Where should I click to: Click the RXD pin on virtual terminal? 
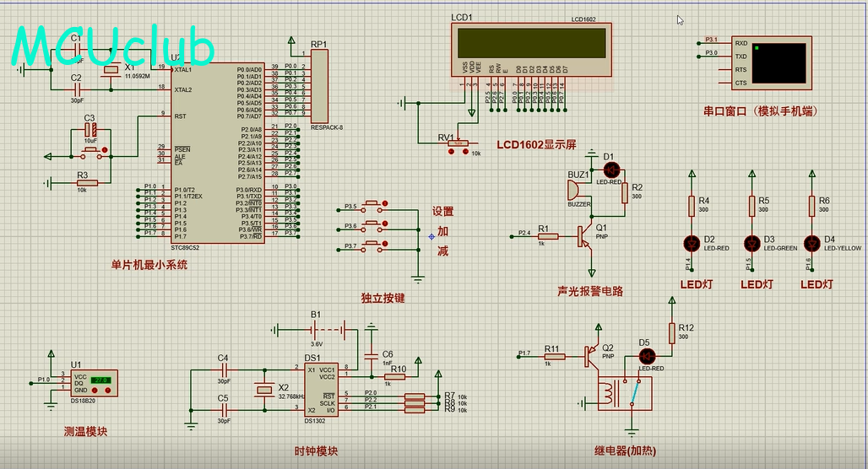point(741,43)
